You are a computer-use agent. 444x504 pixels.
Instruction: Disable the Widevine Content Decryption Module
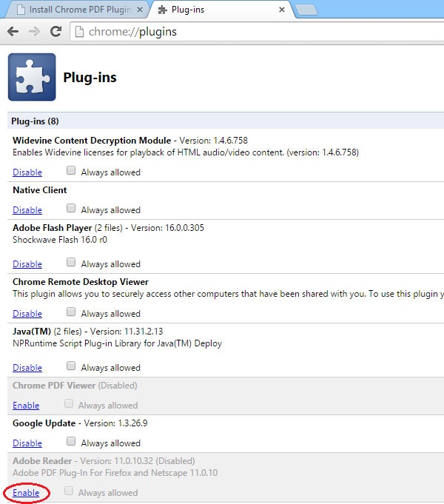[27, 172]
